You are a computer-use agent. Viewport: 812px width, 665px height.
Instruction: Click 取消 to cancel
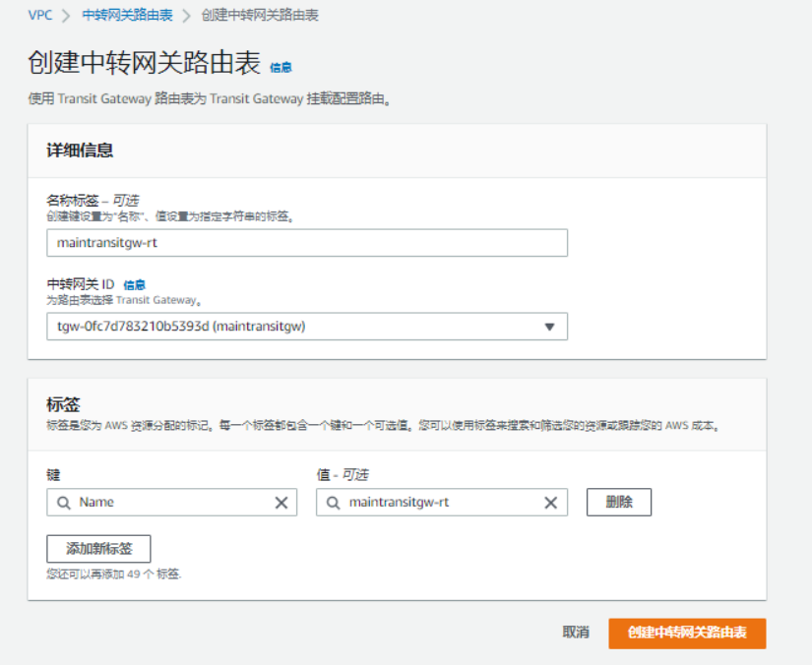(576, 633)
